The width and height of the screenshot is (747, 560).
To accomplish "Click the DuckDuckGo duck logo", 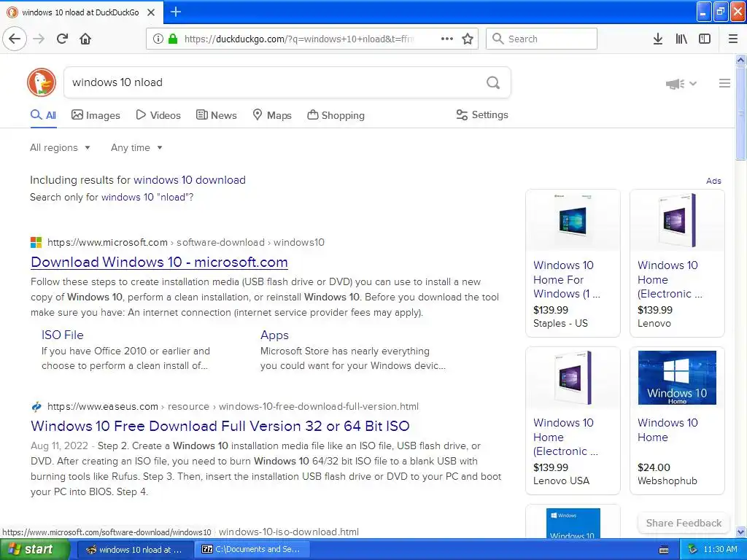I will click(42, 82).
